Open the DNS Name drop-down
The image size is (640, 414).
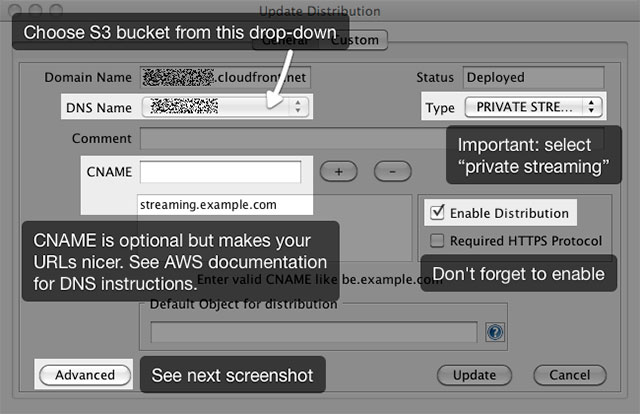[225, 106]
